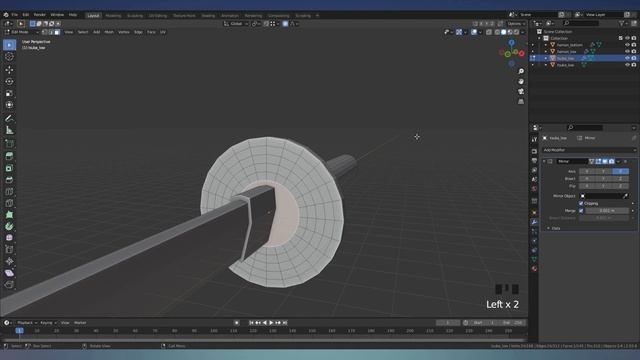
Task: Click blue Z axis on navigation gizmo
Action: (x=511, y=42)
